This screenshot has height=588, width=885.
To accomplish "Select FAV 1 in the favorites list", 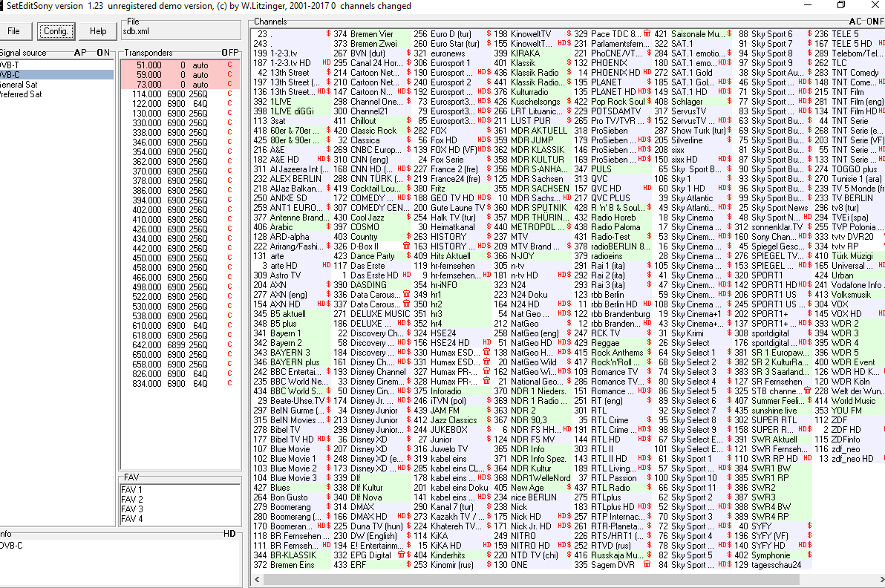I will click(133, 490).
